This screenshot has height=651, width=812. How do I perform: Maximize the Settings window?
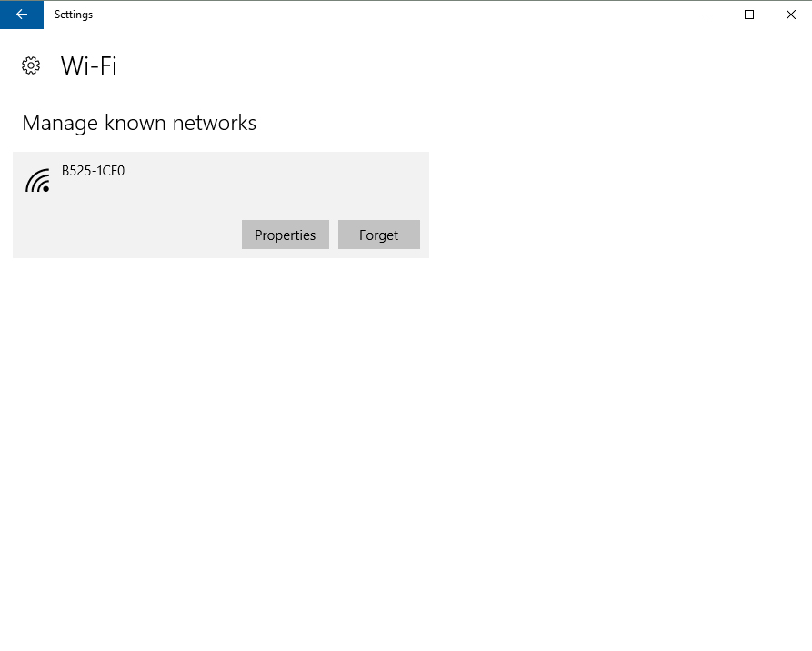pyautogui.click(x=749, y=15)
